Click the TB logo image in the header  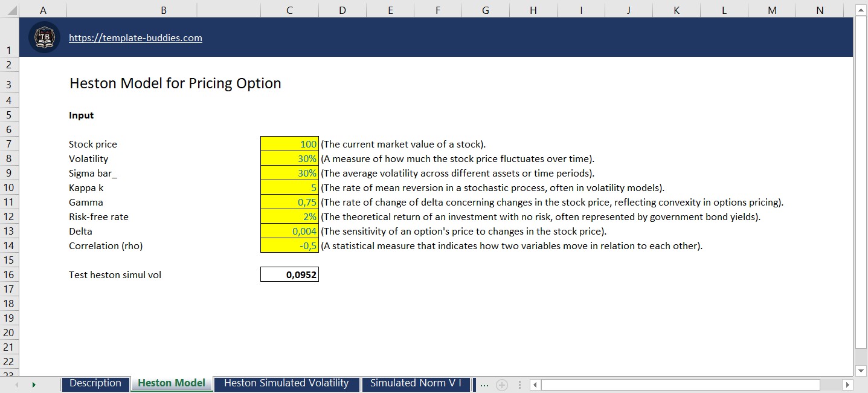(43, 37)
